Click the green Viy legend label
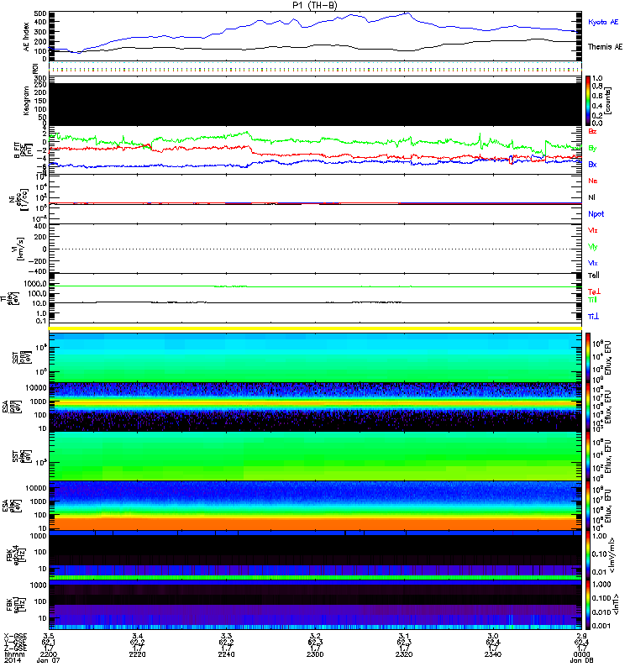630x672 pixels. tap(592, 247)
